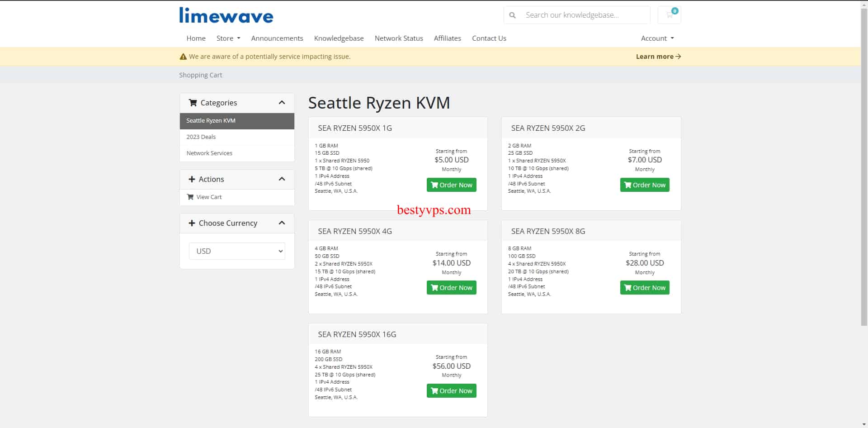Viewport: 868px width, 428px height.
Task: Go to the Home menu item
Action: point(196,38)
